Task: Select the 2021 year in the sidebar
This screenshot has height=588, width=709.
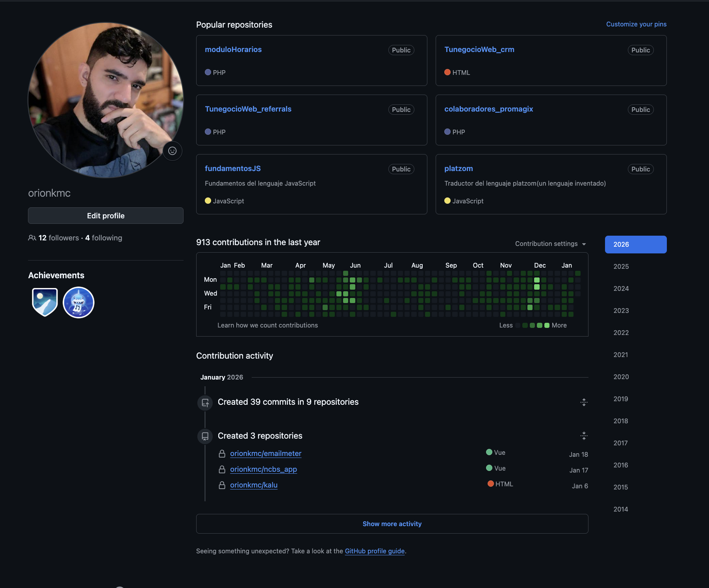Action: [620, 355]
